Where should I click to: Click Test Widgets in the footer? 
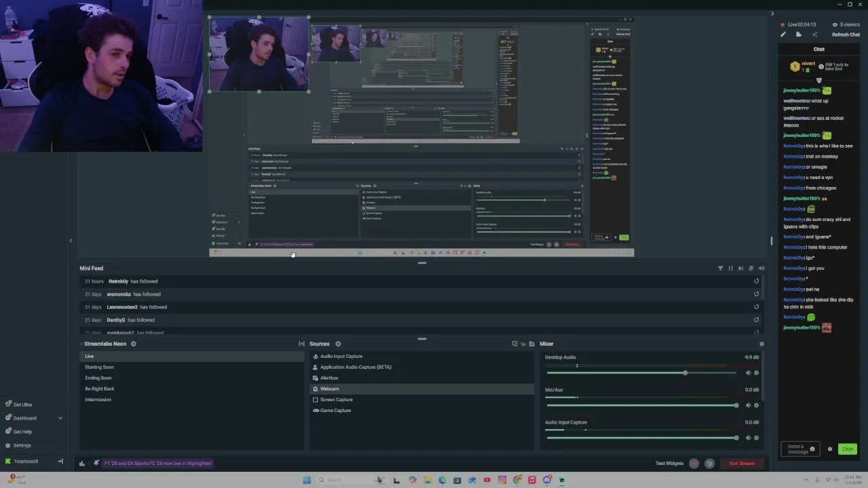669,464
